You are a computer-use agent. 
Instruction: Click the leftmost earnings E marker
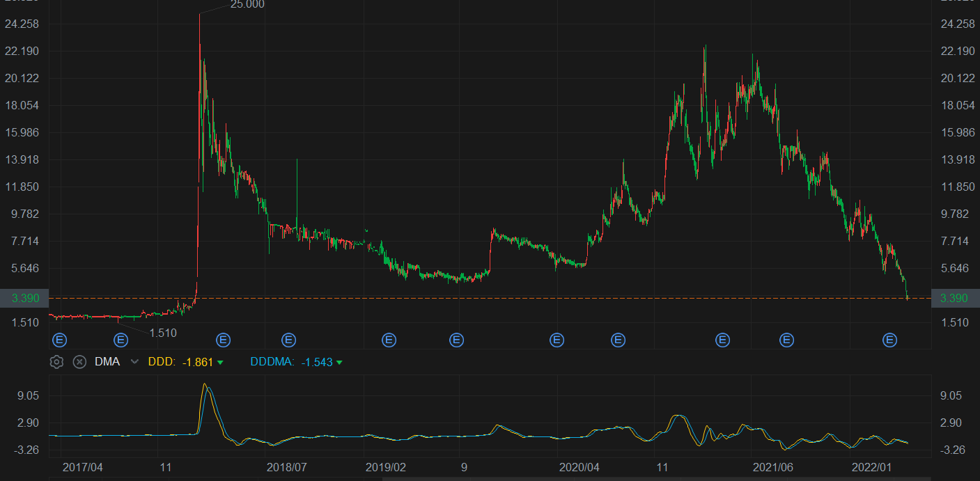[x=60, y=340]
